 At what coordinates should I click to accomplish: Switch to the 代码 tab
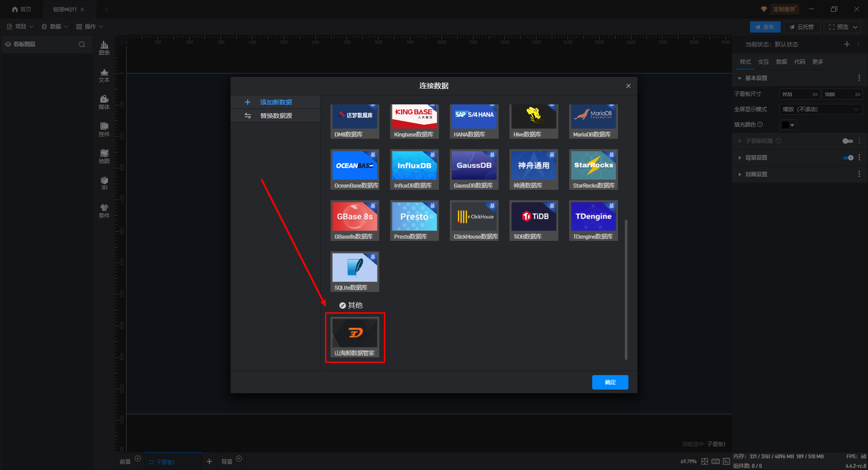800,62
